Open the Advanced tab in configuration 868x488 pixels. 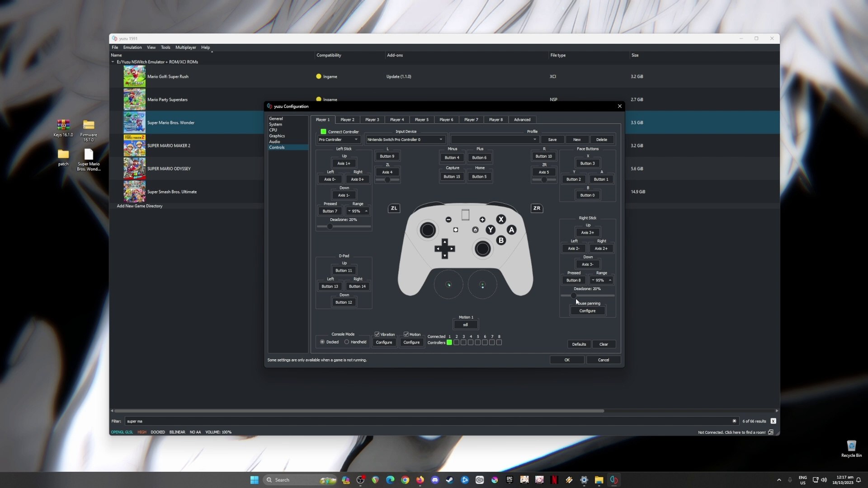coord(522,119)
